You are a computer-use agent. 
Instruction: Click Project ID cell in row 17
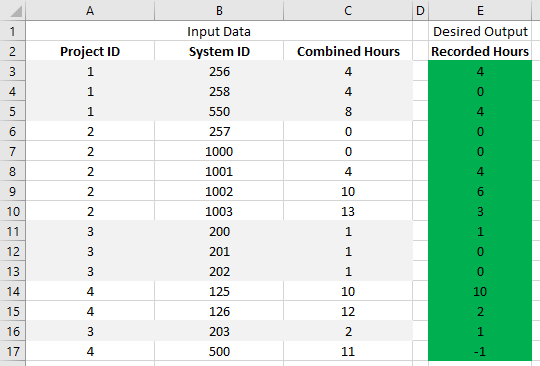pyautogui.click(x=90, y=351)
